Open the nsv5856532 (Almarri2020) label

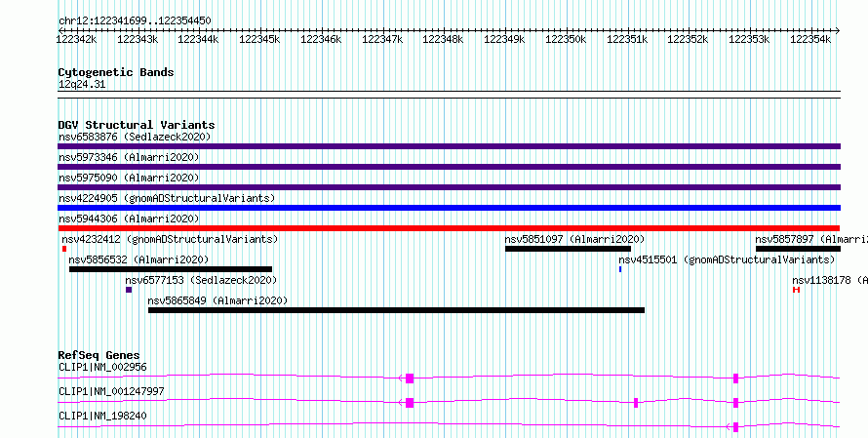pyautogui.click(x=138, y=259)
